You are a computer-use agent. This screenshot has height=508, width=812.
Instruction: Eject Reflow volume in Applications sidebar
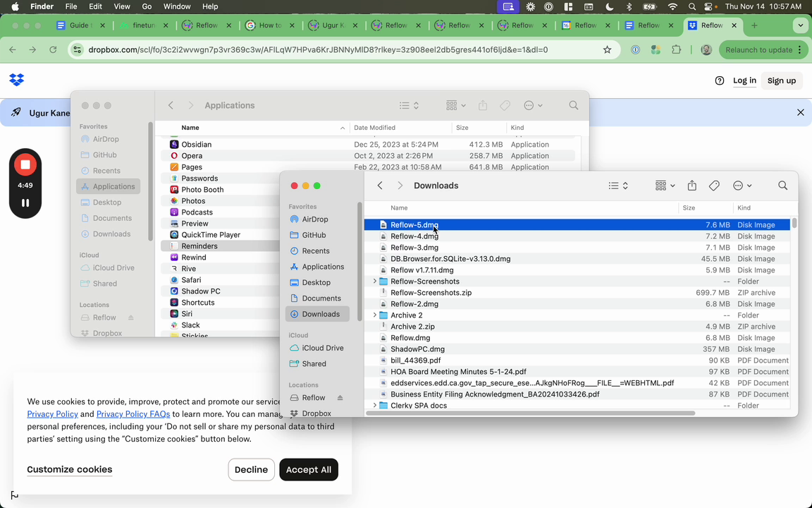click(x=130, y=317)
